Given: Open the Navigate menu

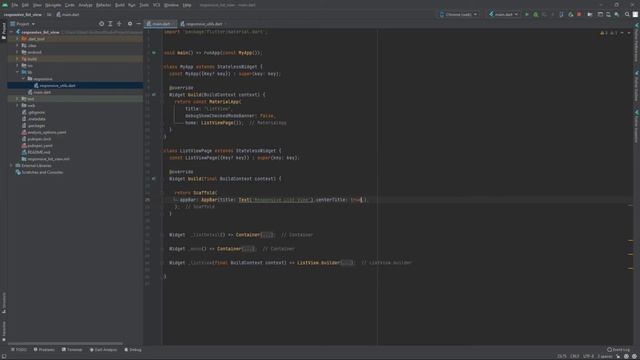Looking at the screenshot, I should 53,5.
